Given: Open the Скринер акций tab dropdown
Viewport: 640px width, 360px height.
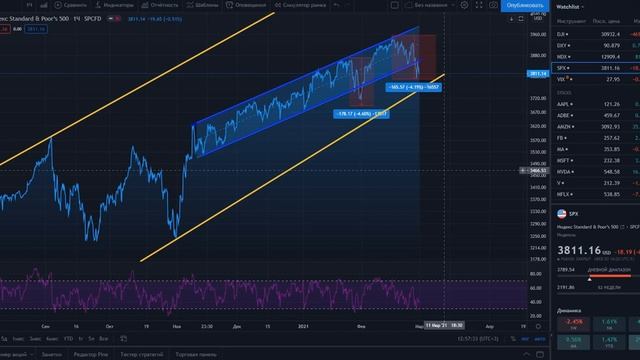Looking at the screenshot, I should (17, 354).
